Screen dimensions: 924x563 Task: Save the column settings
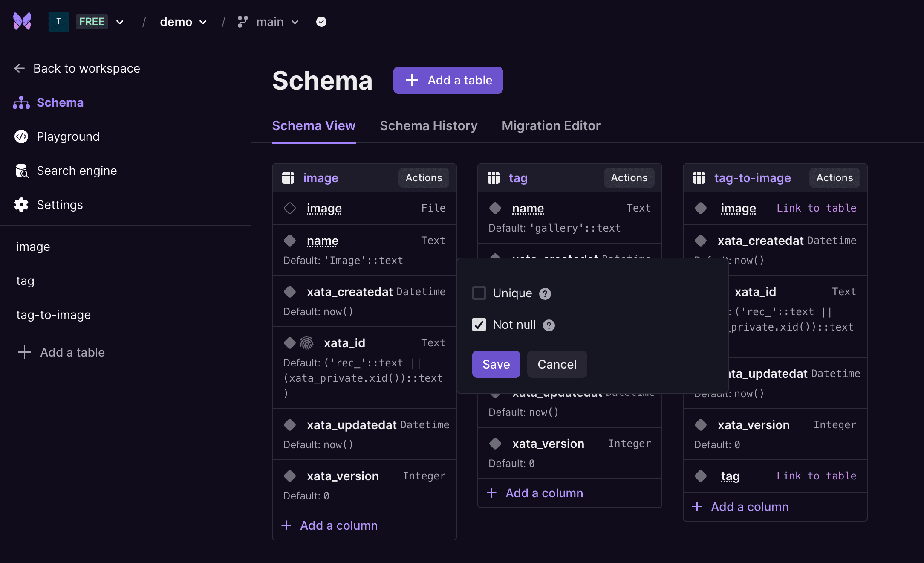click(496, 364)
